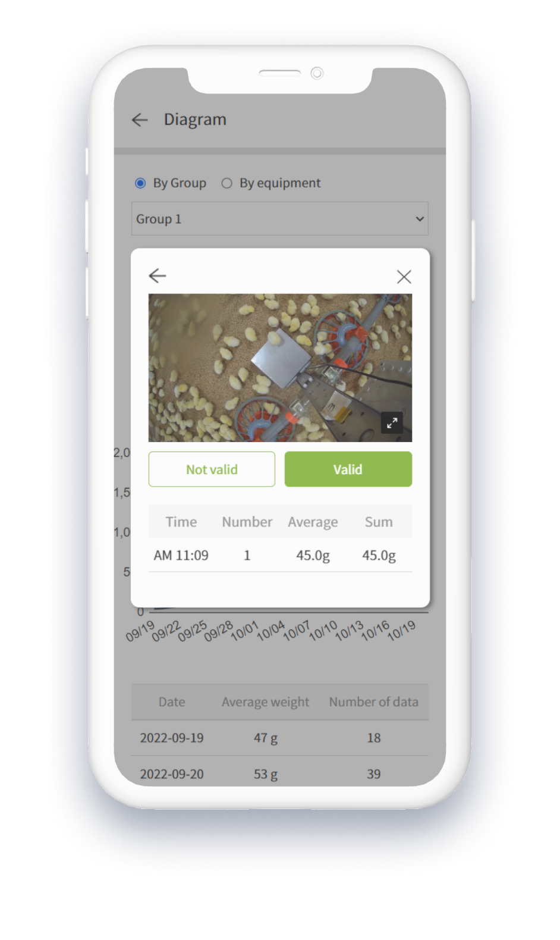
Task: Close the popup with the X icon
Action: tap(404, 277)
